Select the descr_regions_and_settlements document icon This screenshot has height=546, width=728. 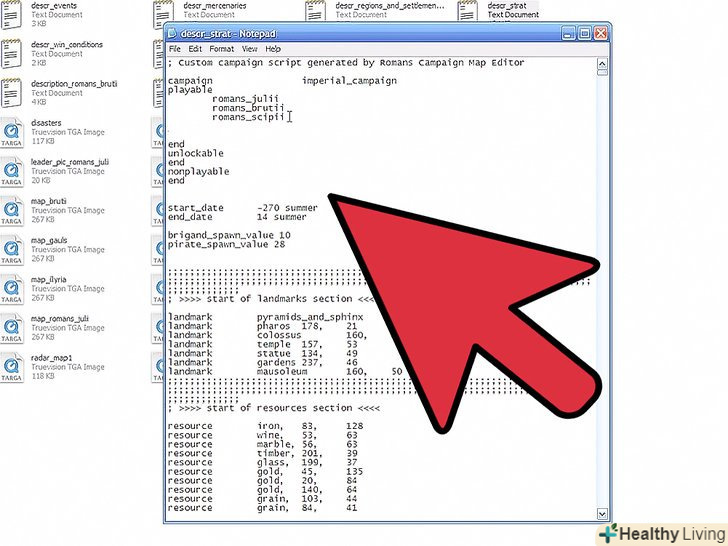tap(316, 11)
